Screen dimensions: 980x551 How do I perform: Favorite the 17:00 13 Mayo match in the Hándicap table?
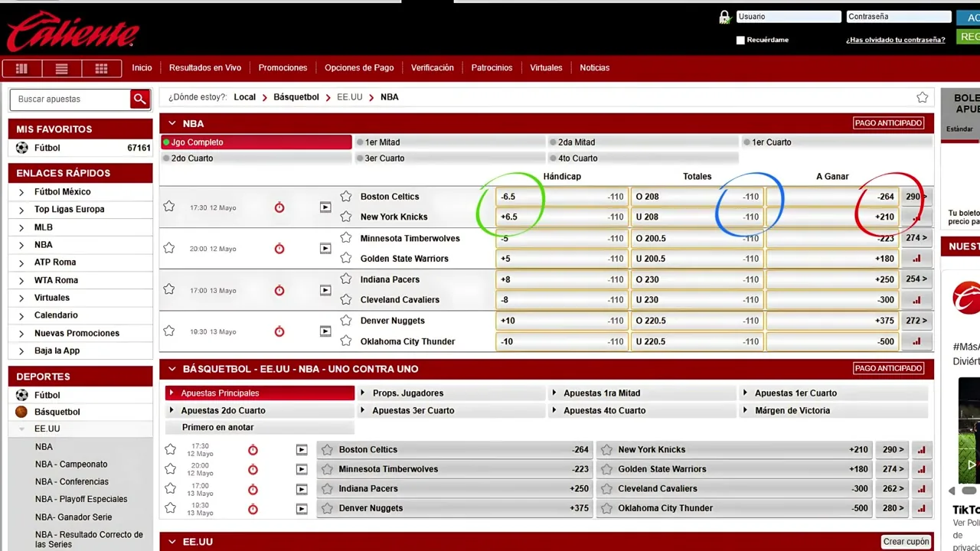tap(169, 289)
